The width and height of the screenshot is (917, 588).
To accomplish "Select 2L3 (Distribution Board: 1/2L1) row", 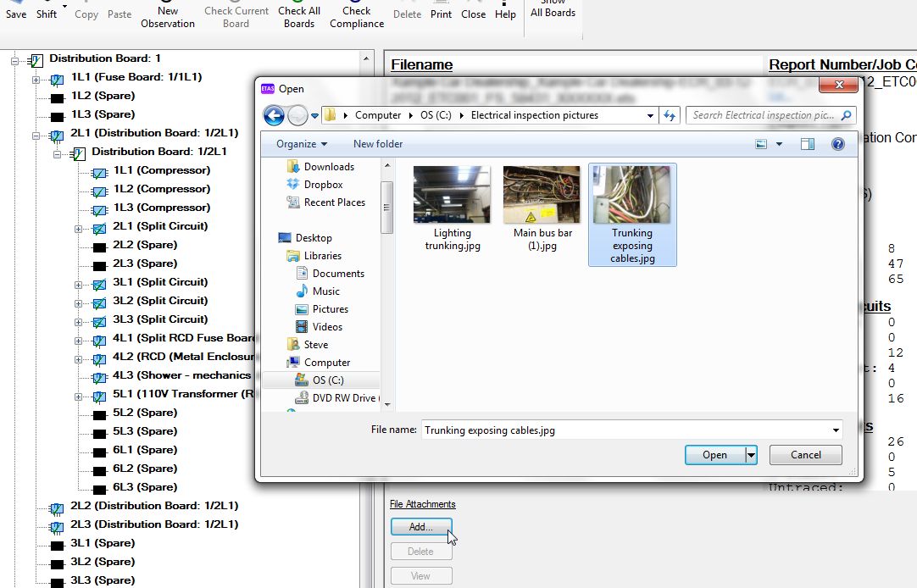I will [154, 524].
